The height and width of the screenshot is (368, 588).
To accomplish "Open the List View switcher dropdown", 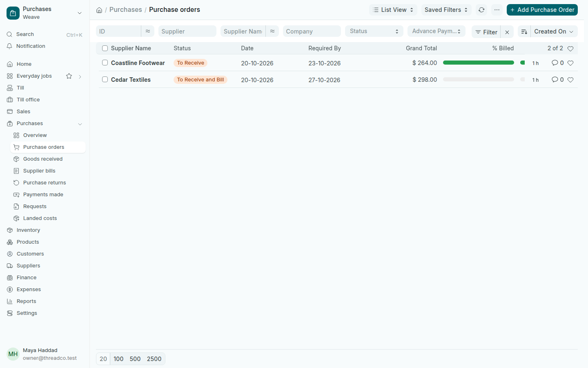I will (393, 10).
